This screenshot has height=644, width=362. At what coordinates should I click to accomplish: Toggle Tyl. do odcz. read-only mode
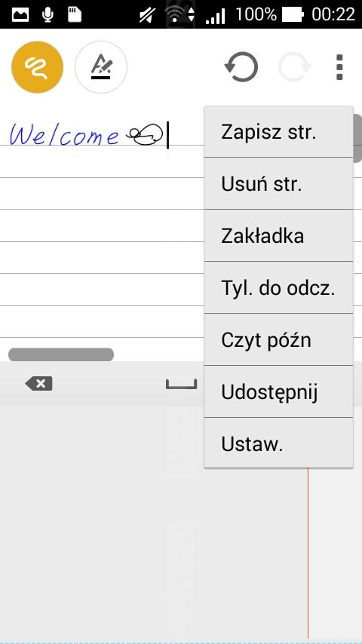point(278,287)
